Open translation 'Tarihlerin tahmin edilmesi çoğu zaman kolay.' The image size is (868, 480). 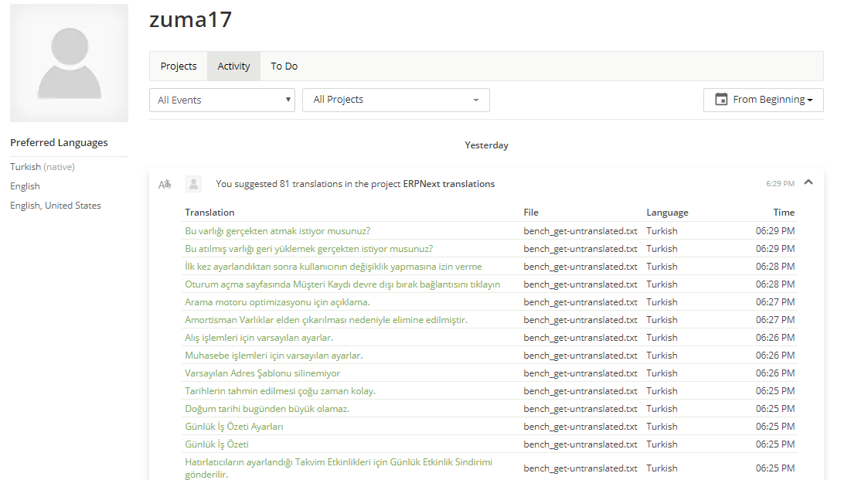tap(280, 391)
